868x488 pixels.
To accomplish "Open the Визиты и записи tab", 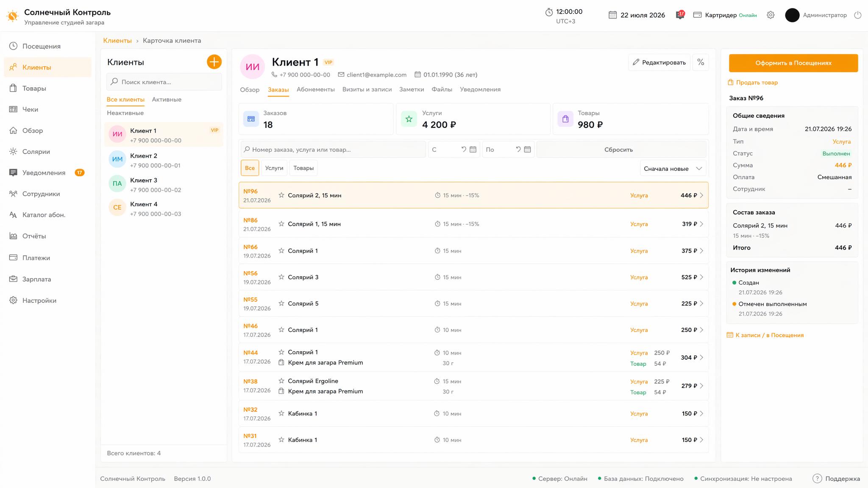I will coord(367,89).
